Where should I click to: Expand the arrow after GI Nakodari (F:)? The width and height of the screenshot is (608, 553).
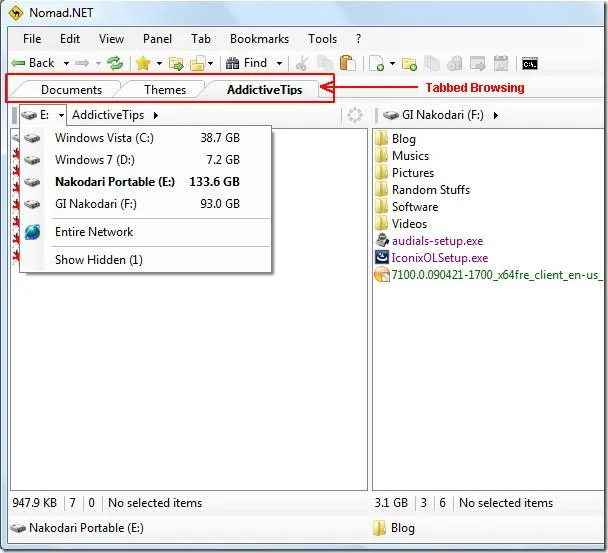pyautogui.click(x=496, y=115)
